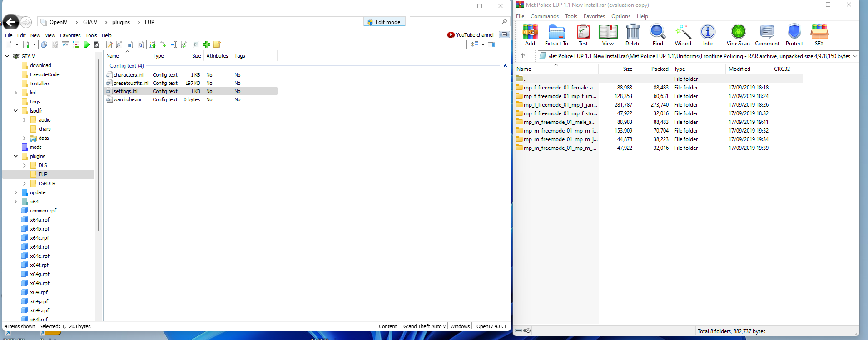Click OpenIV forward navigation arrow
The height and width of the screenshot is (340, 868).
point(26,22)
